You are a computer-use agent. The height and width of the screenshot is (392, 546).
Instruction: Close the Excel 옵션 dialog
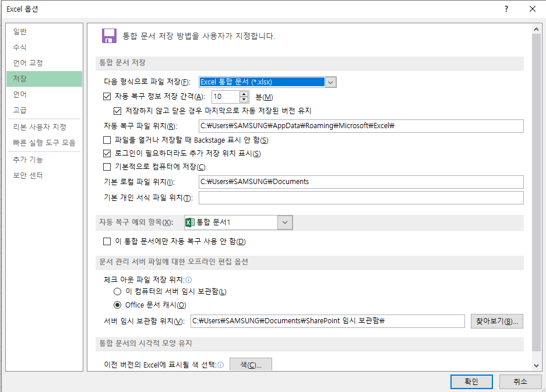[533, 9]
